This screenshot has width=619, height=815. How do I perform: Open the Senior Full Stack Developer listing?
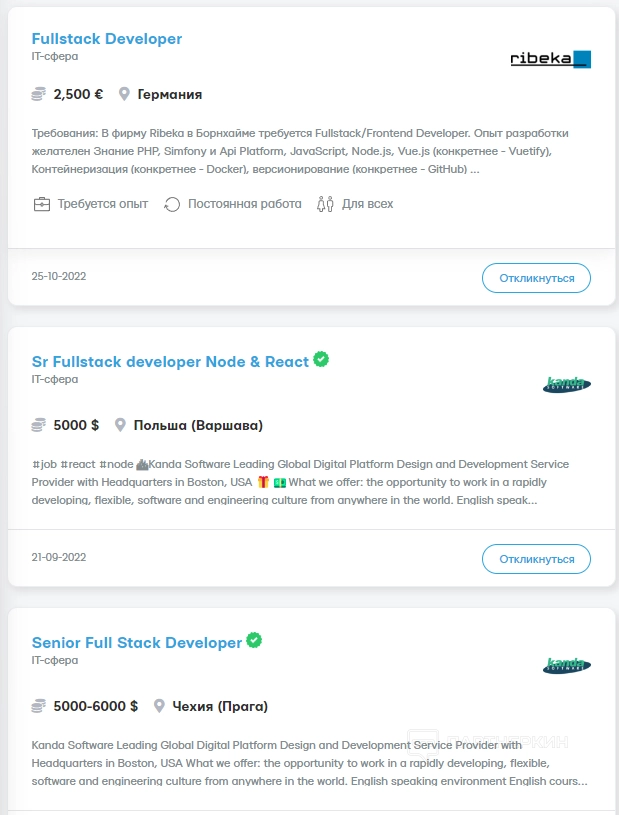pyautogui.click(x=137, y=643)
